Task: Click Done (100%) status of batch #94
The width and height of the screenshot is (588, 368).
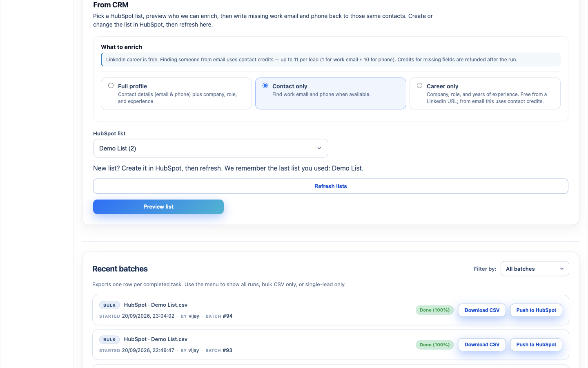Action: coord(434,310)
